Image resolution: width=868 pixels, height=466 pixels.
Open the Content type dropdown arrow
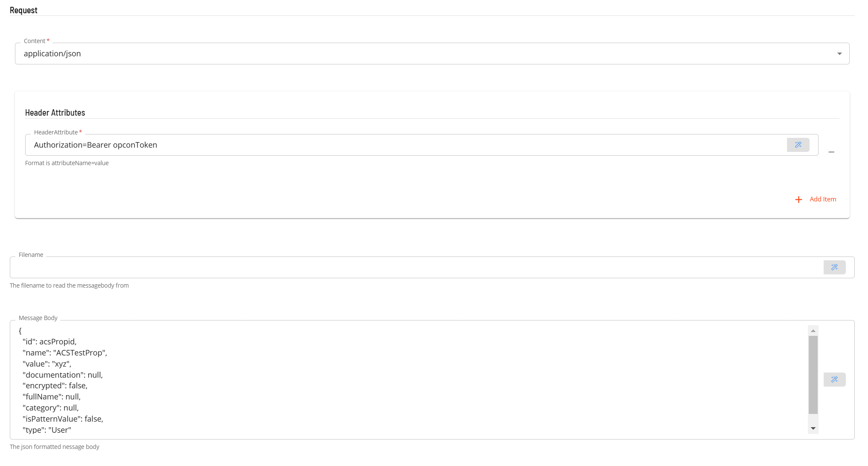coord(839,54)
